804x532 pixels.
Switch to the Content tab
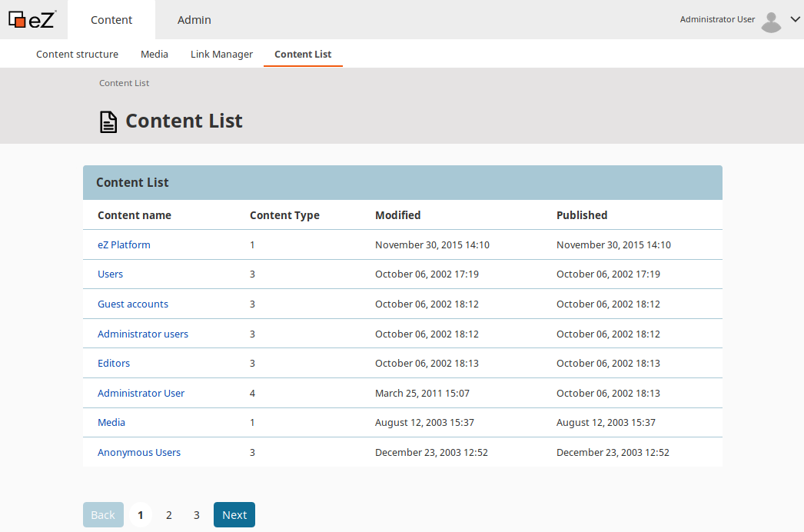111,19
